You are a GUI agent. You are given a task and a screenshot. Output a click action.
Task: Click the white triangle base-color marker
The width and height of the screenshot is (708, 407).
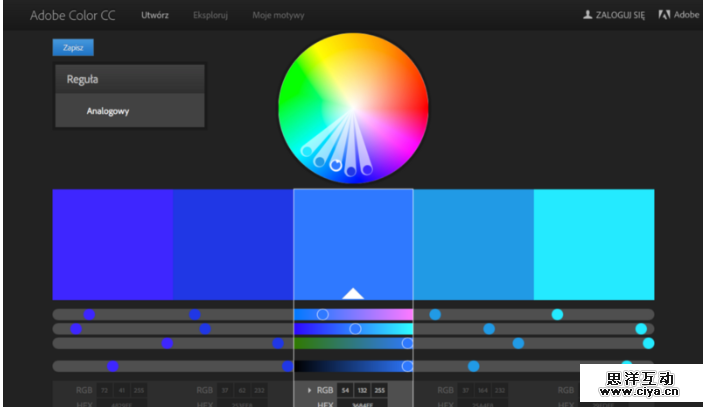click(x=352, y=293)
